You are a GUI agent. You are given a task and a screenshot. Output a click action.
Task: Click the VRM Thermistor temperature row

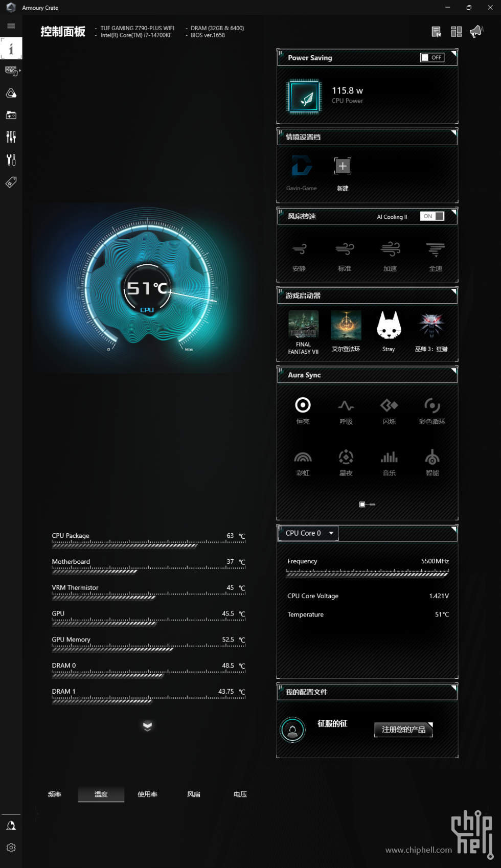click(x=149, y=592)
